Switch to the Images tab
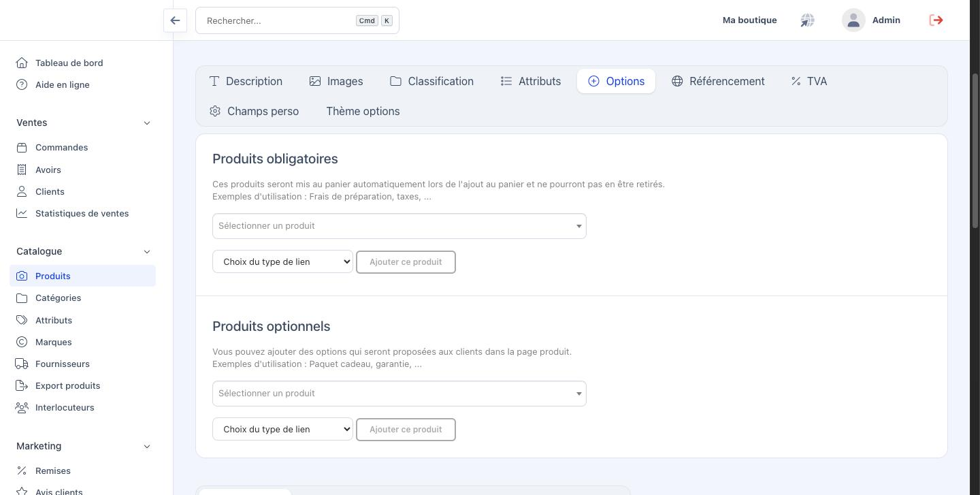Image resolution: width=980 pixels, height=495 pixels. tap(336, 81)
